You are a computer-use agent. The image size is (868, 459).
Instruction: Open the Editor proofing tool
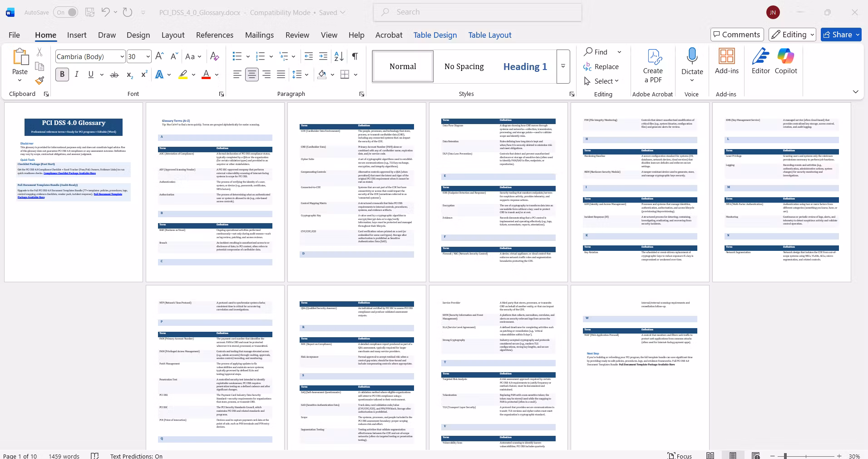pos(761,61)
